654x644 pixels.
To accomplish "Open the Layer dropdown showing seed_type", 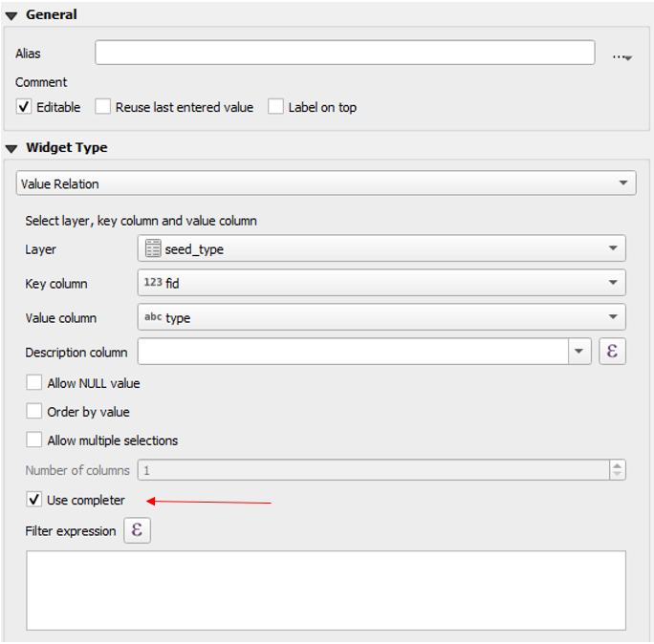I will [381, 248].
